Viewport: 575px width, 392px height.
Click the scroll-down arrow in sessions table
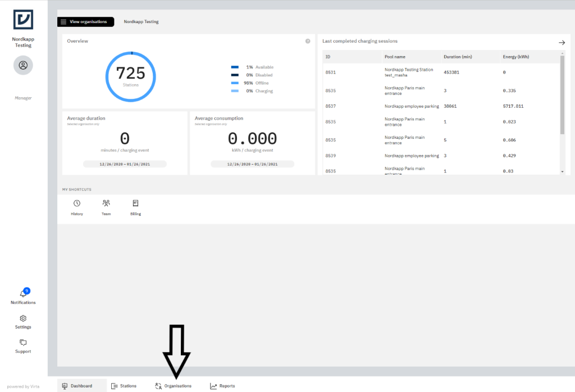562,172
